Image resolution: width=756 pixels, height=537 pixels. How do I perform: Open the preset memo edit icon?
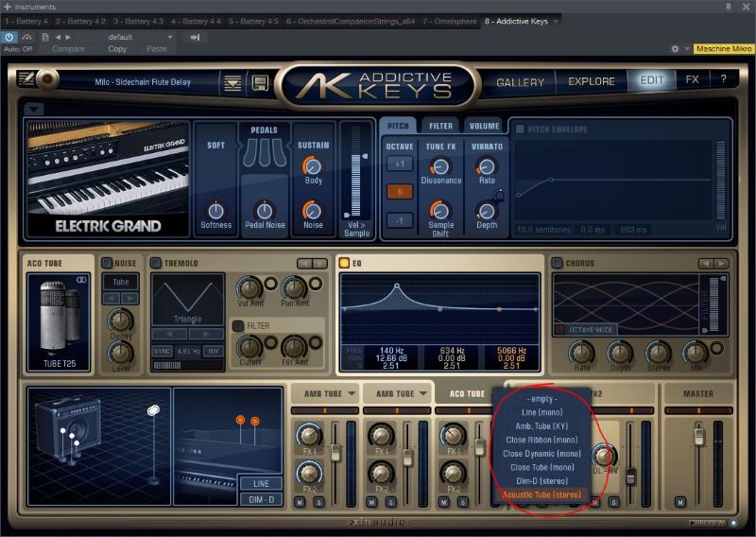tap(26, 78)
